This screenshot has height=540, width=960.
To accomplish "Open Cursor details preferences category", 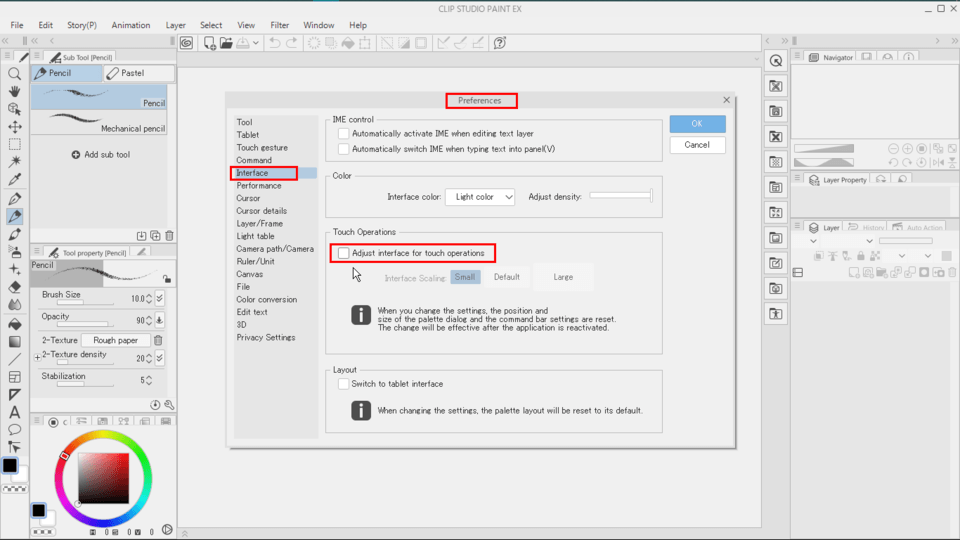I will pos(261,211).
